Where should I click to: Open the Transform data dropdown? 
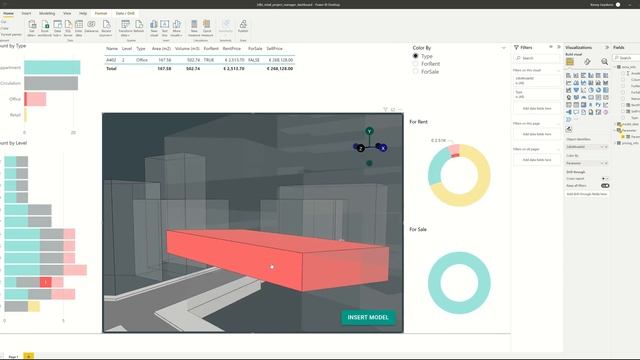(125, 28)
